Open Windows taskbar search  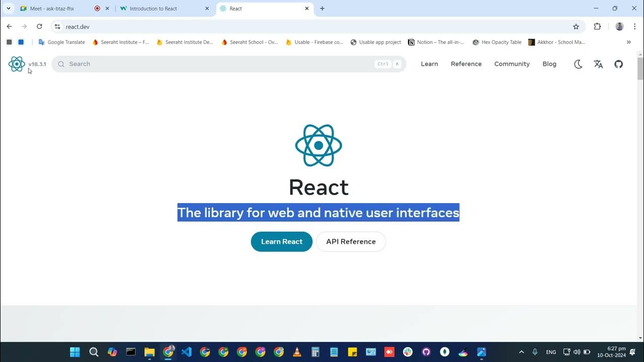[x=94, y=352]
